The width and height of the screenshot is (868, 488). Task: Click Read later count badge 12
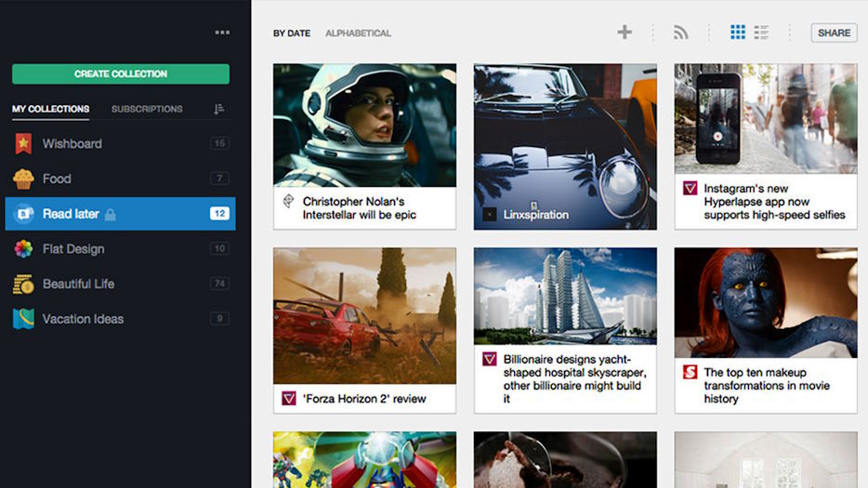219,213
